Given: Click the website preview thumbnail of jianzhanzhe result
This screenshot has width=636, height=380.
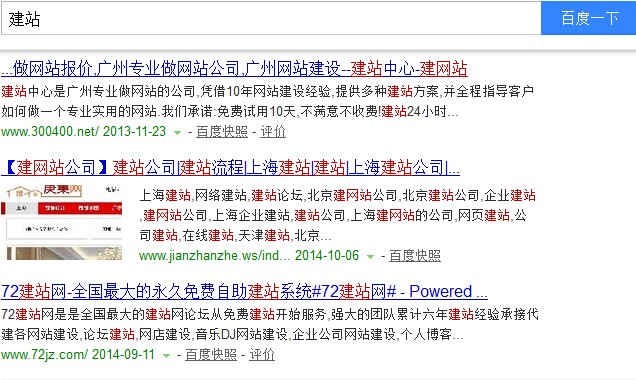Looking at the screenshot, I should point(61,223).
